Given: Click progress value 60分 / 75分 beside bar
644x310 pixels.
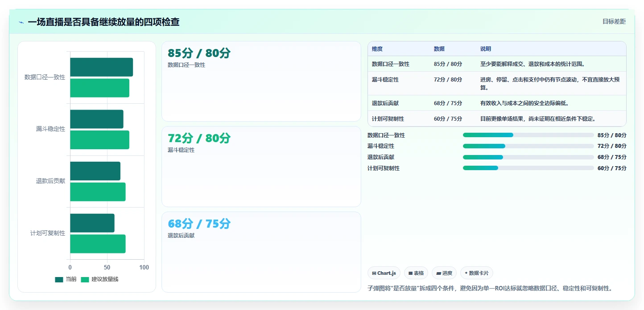Looking at the screenshot, I should (x=612, y=168).
